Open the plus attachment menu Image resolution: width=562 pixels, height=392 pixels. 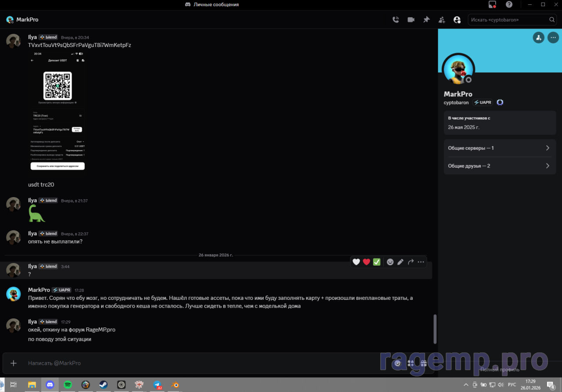14,363
